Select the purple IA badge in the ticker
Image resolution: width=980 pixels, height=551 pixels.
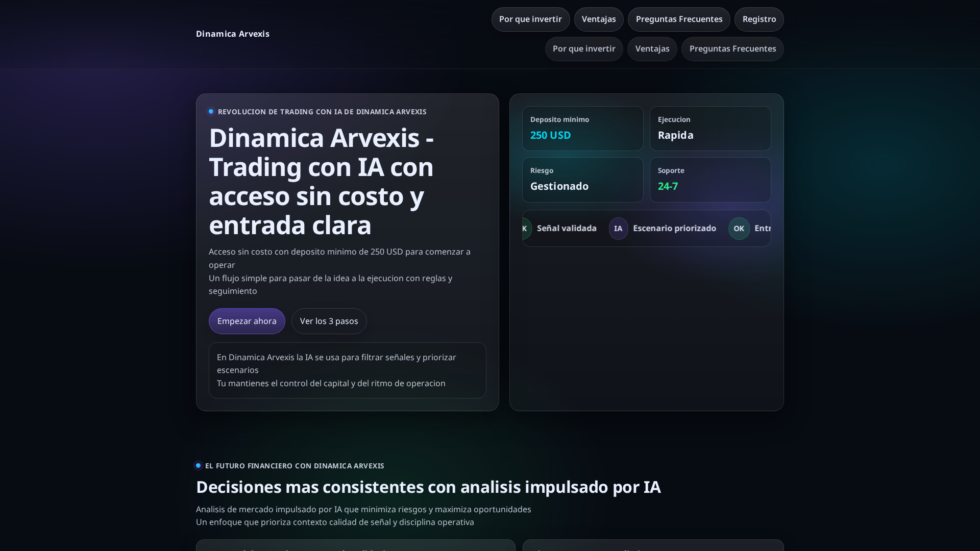click(618, 228)
